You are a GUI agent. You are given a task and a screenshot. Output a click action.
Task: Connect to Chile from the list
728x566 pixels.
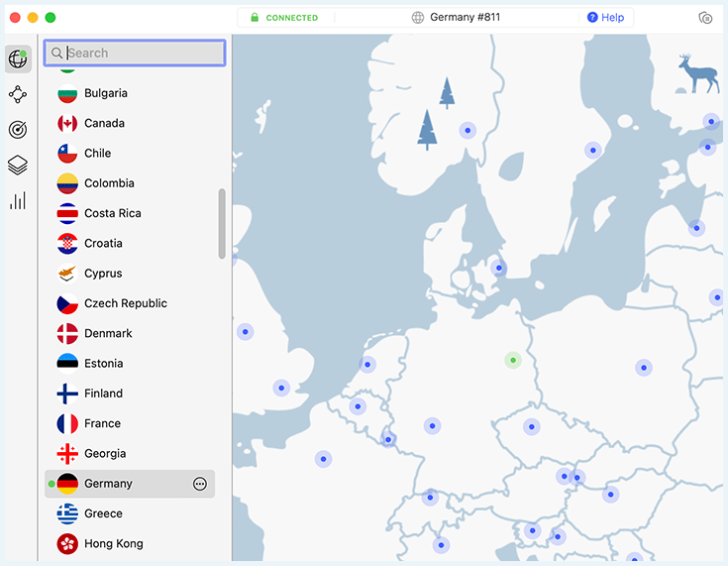(x=130, y=154)
